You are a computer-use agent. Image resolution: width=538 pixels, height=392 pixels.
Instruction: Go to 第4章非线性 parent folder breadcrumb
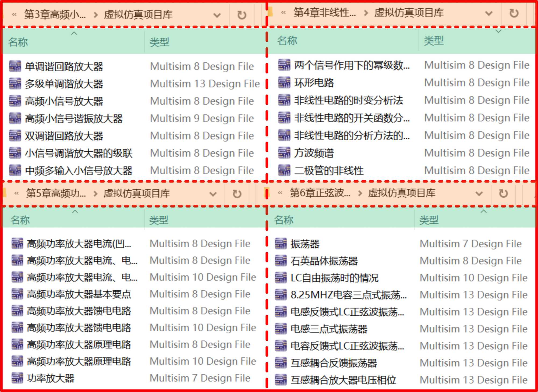pyautogui.click(x=324, y=13)
